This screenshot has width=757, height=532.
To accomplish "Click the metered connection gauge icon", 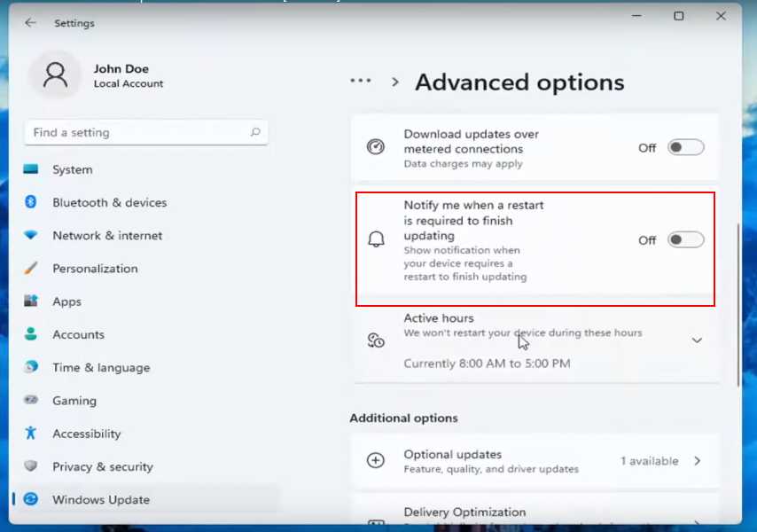I will coord(376,147).
